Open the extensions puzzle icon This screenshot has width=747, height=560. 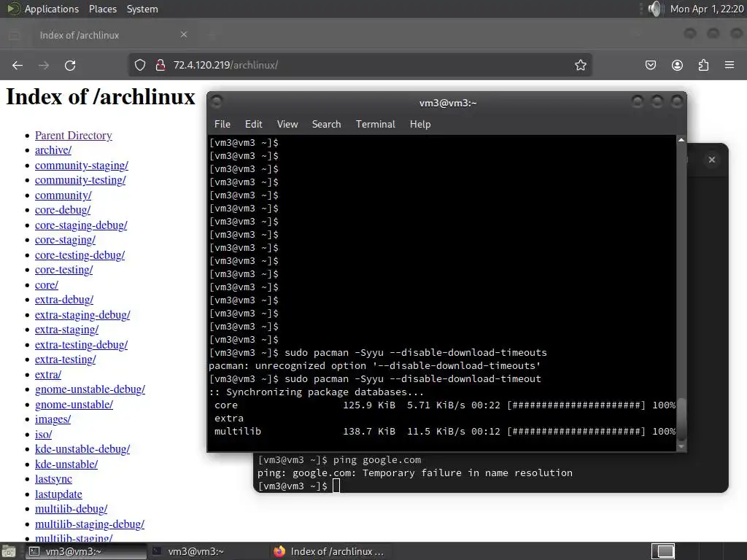click(703, 65)
